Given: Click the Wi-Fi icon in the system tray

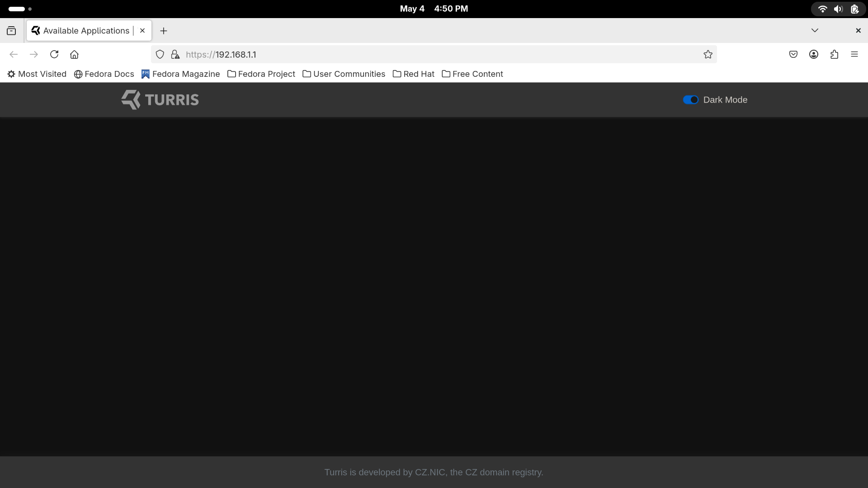Looking at the screenshot, I should (x=822, y=9).
